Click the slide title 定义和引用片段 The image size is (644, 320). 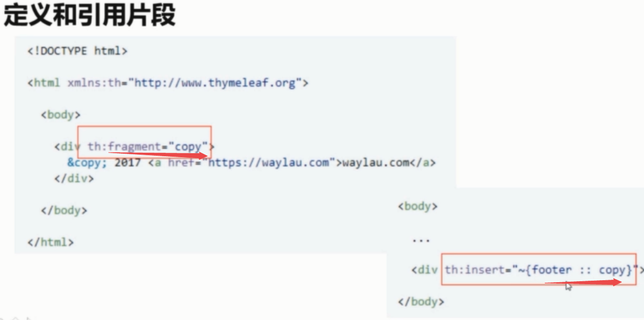tap(90, 16)
